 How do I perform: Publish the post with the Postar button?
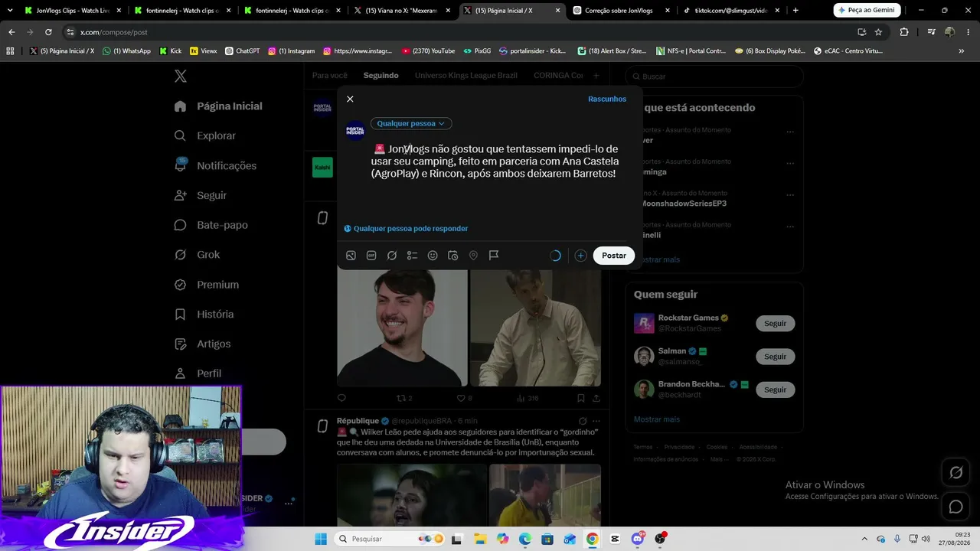point(614,256)
